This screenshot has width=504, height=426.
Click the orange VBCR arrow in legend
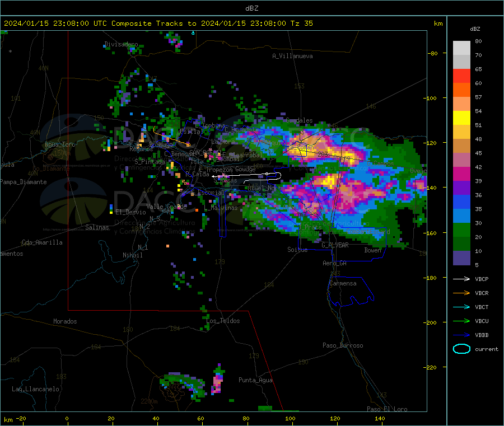coord(461,293)
